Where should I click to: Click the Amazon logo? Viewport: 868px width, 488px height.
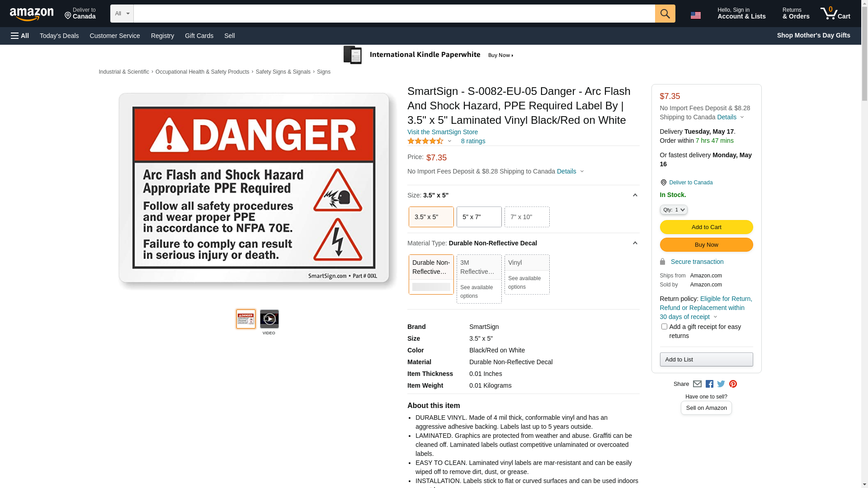(x=32, y=14)
